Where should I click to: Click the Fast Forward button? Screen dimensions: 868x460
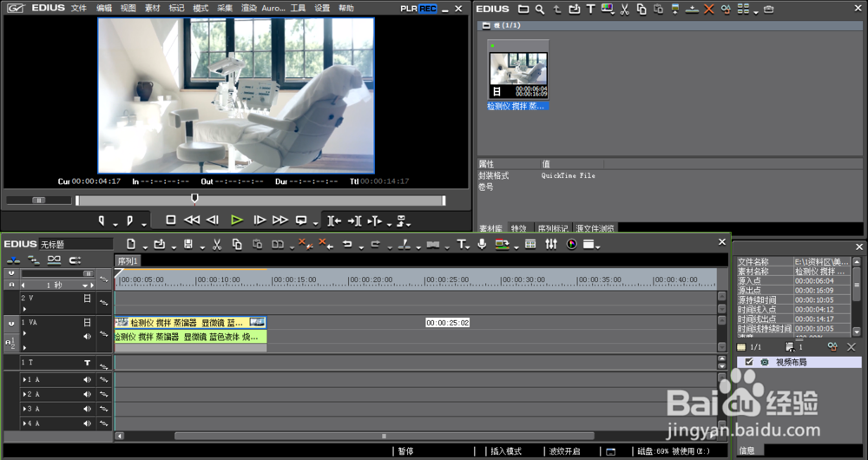280,220
